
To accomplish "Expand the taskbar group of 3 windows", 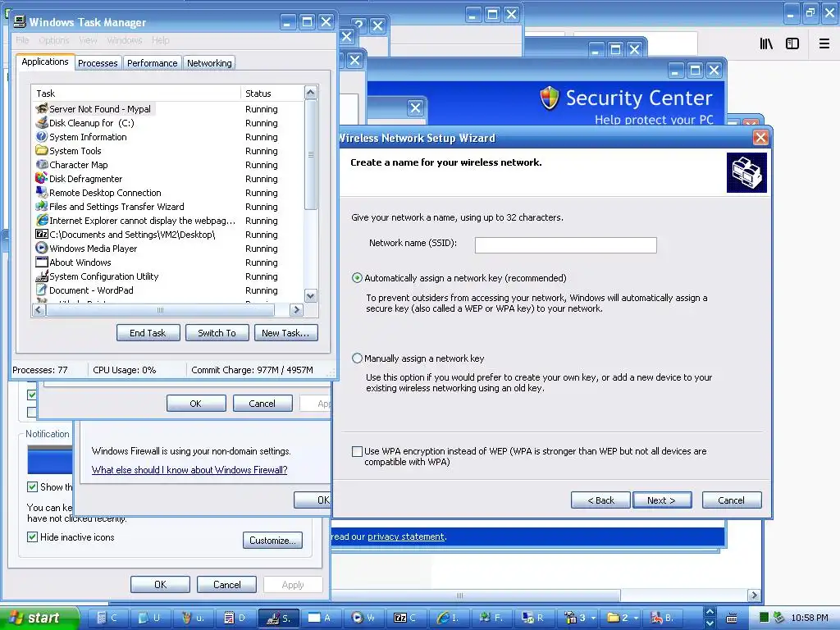I will tap(579, 618).
